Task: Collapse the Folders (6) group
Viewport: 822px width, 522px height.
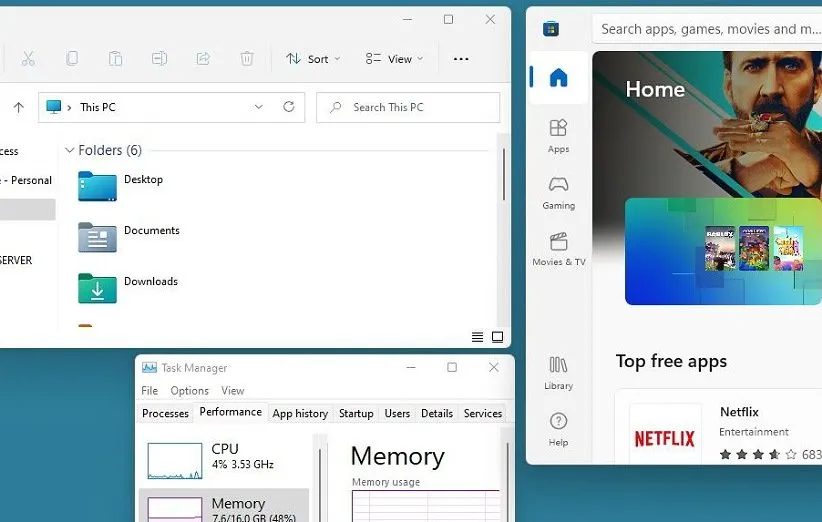Action: click(70, 150)
